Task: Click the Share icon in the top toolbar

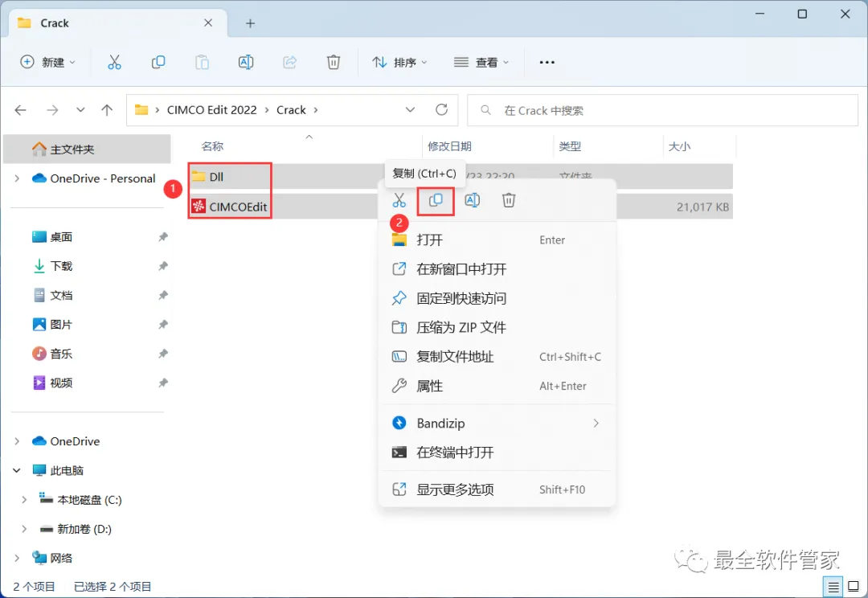Action: [x=289, y=62]
